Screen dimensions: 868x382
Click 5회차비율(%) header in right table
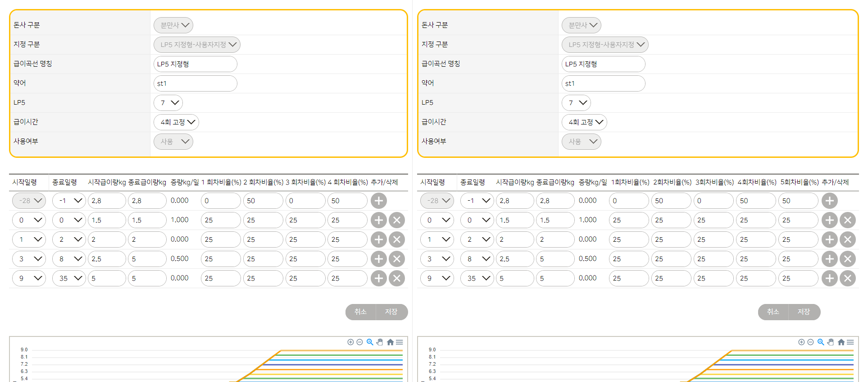pyautogui.click(x=800, y=182)
